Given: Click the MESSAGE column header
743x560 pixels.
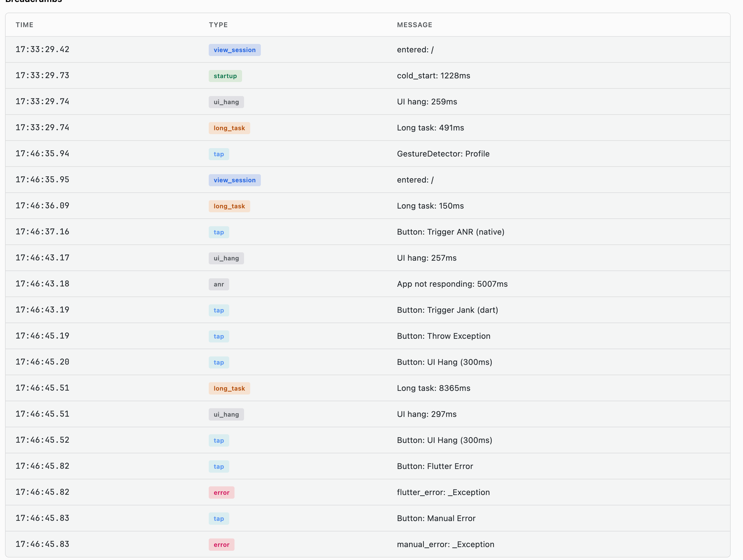Looking at the screenshot, I should pyautogui.click(x=414, y=25).
